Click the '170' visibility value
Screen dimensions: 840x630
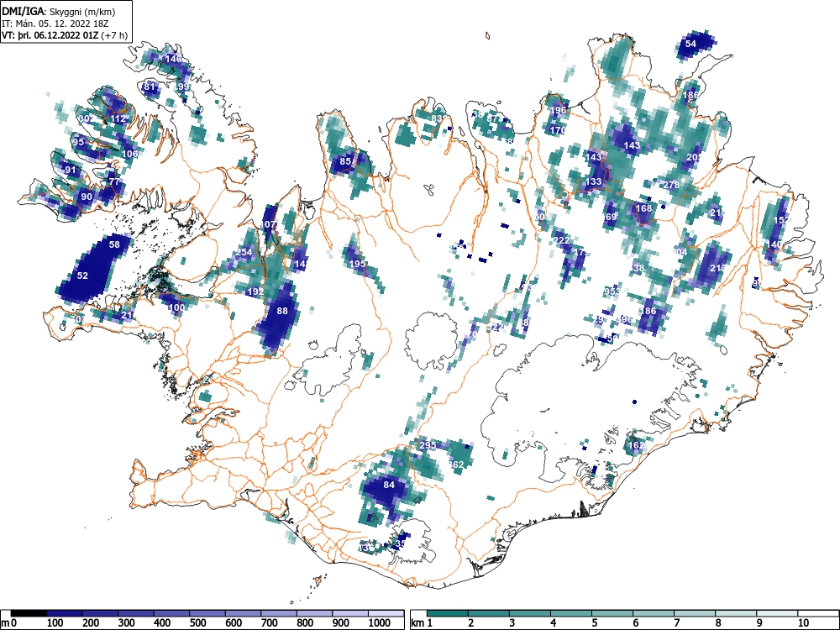pos(558,130)
